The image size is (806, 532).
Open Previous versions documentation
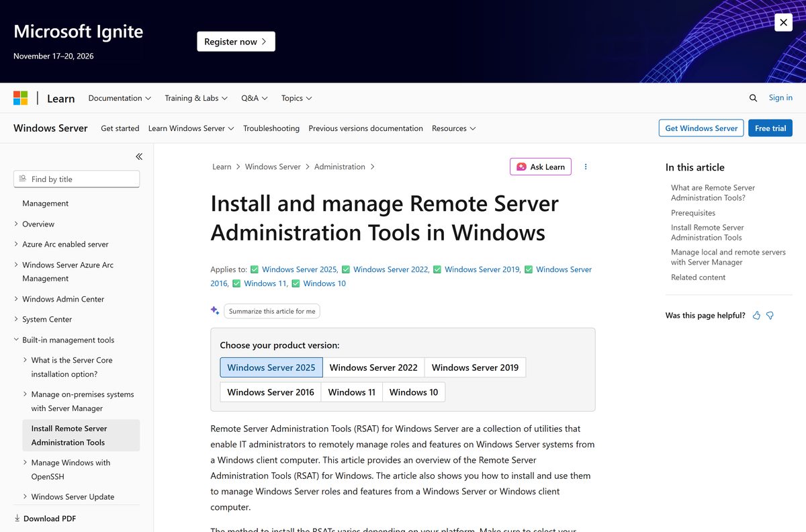click(366, 128)
